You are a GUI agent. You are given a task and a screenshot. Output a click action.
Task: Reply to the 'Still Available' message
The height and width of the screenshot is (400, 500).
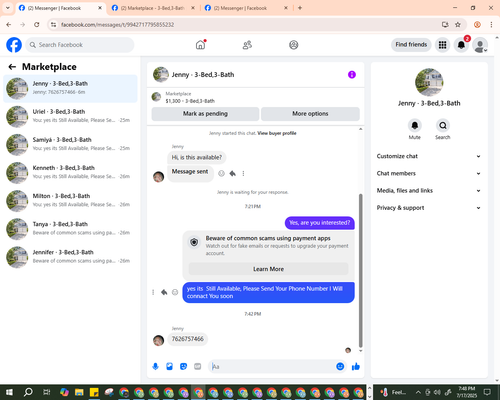(164, 292)
